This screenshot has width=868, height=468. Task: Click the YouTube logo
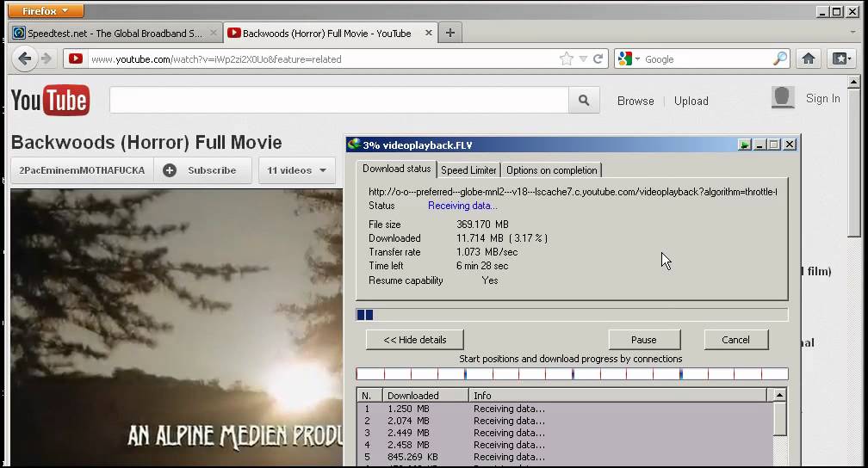coord(50,100)
